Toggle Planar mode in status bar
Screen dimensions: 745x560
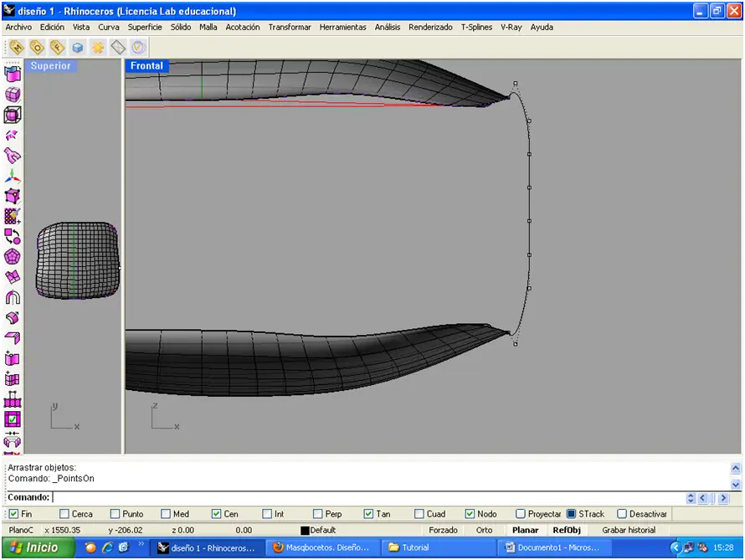point(525,530)
